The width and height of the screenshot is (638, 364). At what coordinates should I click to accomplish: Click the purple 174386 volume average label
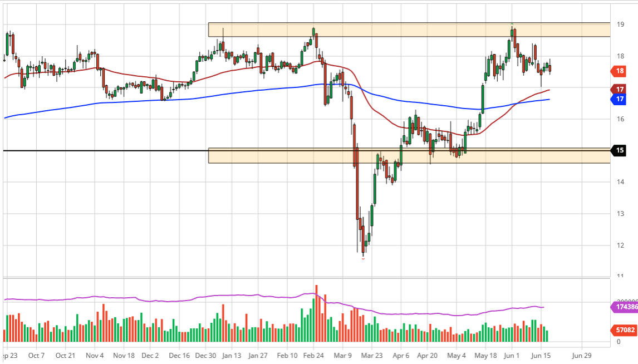click(x=625, y=307)
